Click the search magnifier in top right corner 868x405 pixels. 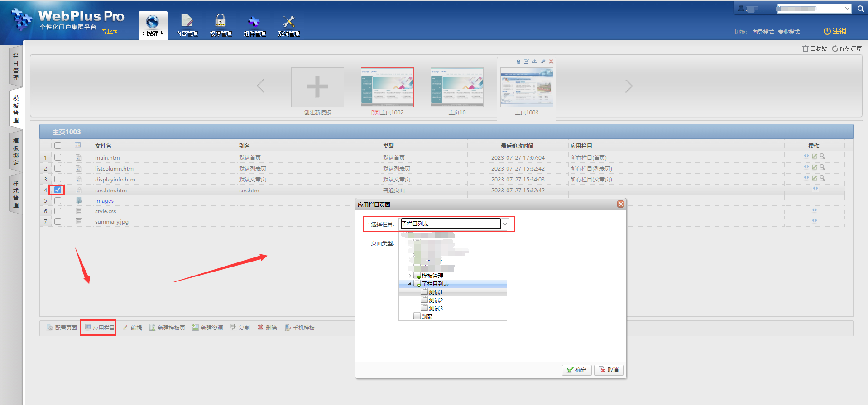click(x=860, y=9)
